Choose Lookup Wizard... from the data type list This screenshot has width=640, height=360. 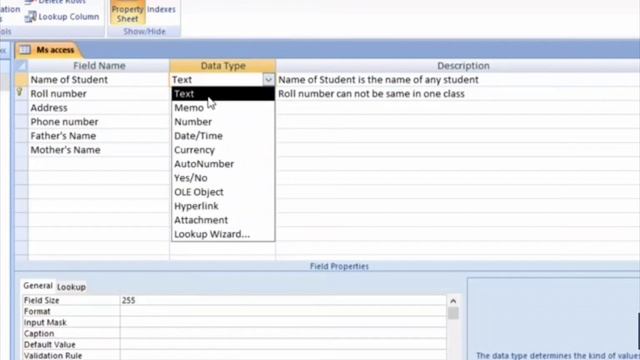tap(223, 234)
